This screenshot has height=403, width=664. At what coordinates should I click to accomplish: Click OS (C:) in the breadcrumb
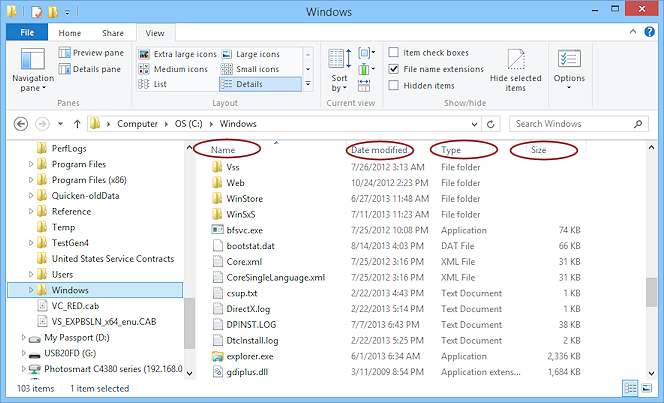pos(188,124)
